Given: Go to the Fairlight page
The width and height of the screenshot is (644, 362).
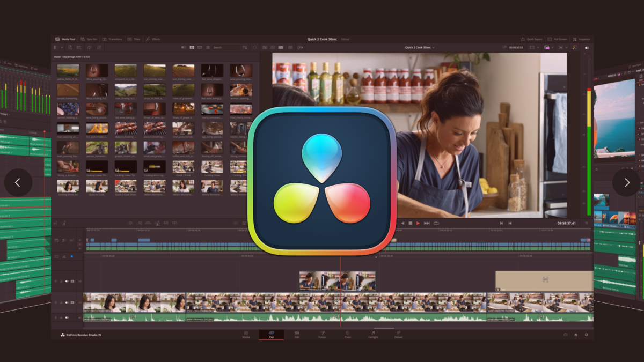Looking at the screenshot, I should [373, 336].
